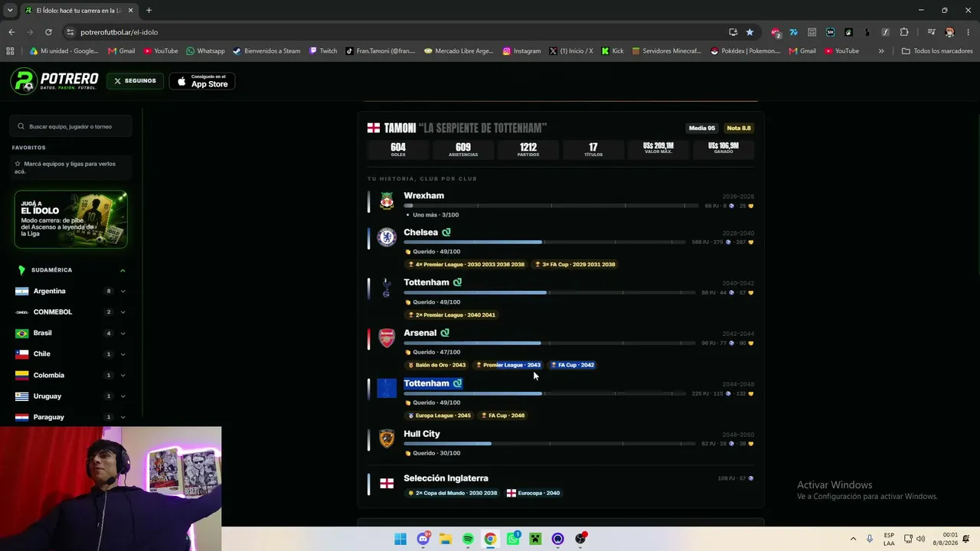Screen dimensions: 980x551
Task: Click the Arsenal club crest
Action: pos(387,337)
